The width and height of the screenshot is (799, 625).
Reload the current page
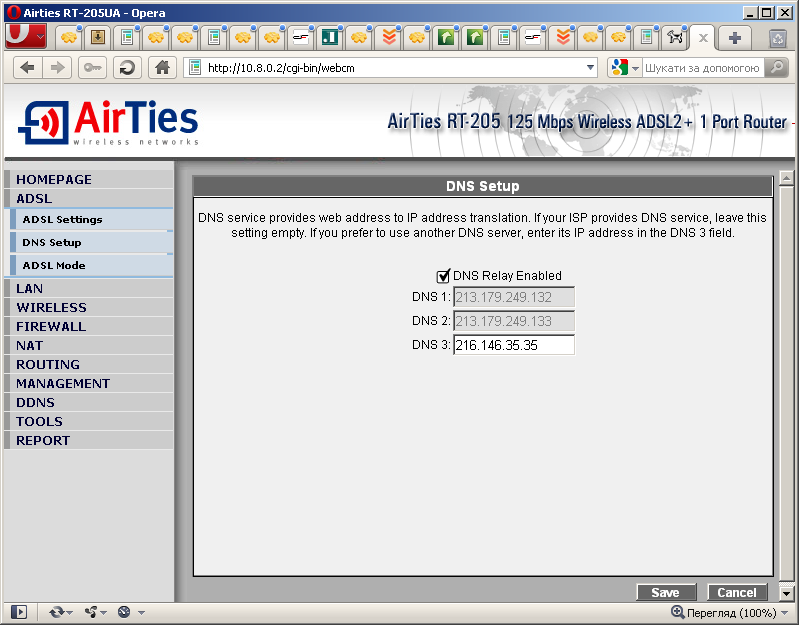pos(127,68)
